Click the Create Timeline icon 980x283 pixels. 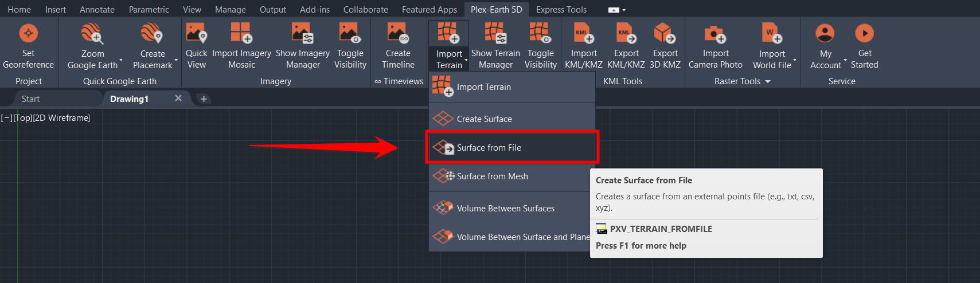click(x=398, y=33)
